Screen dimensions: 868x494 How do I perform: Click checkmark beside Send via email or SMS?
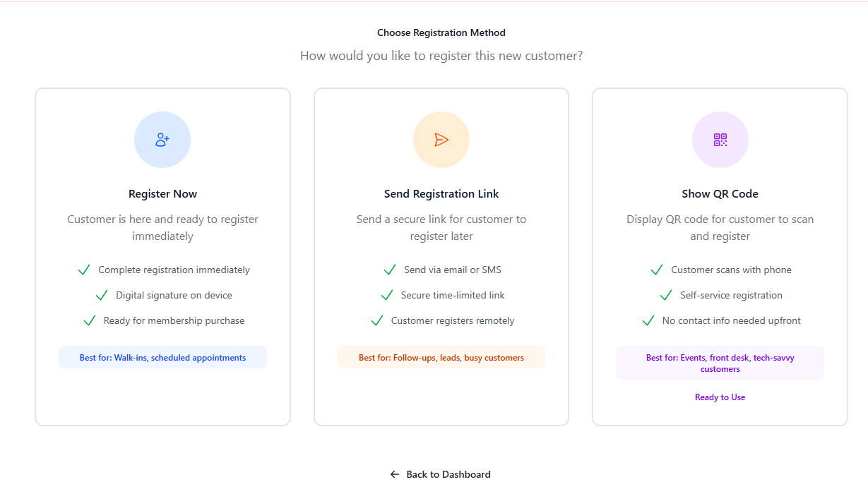(x=390, y=270)
